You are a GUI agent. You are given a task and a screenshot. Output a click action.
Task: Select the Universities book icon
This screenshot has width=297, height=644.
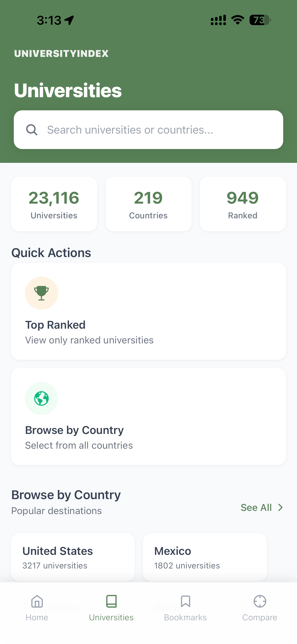coord(111,601)
